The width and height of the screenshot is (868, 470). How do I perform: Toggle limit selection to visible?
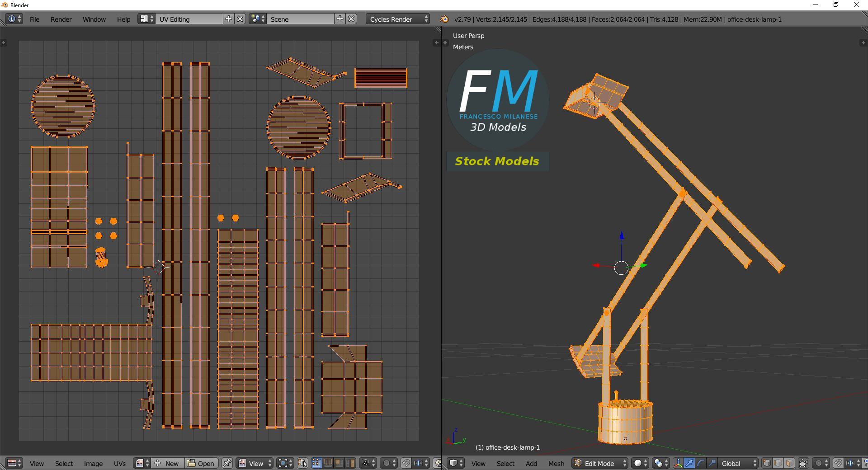coord(803,463)
